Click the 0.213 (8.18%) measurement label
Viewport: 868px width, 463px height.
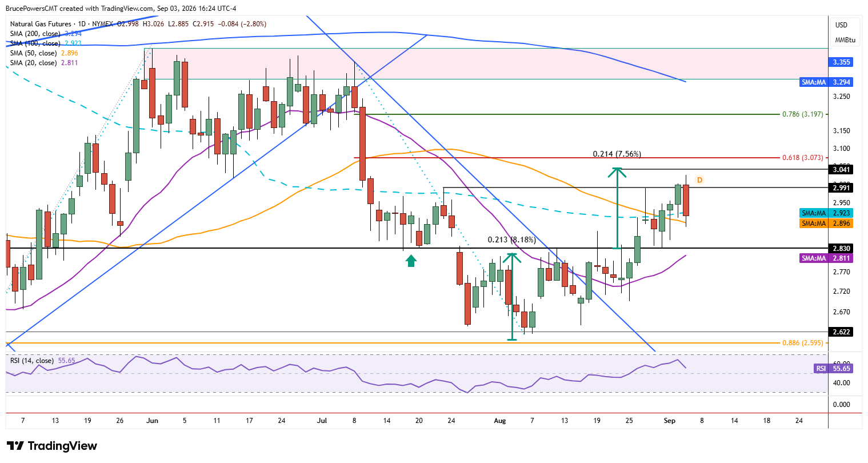(x=511, y=240)
